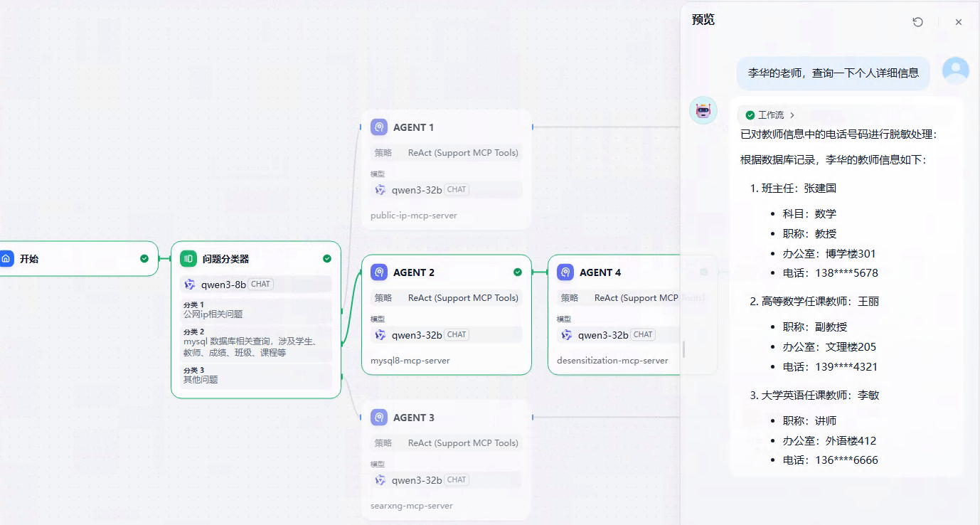Click the user profile avatar

click(x=955, y=71)
